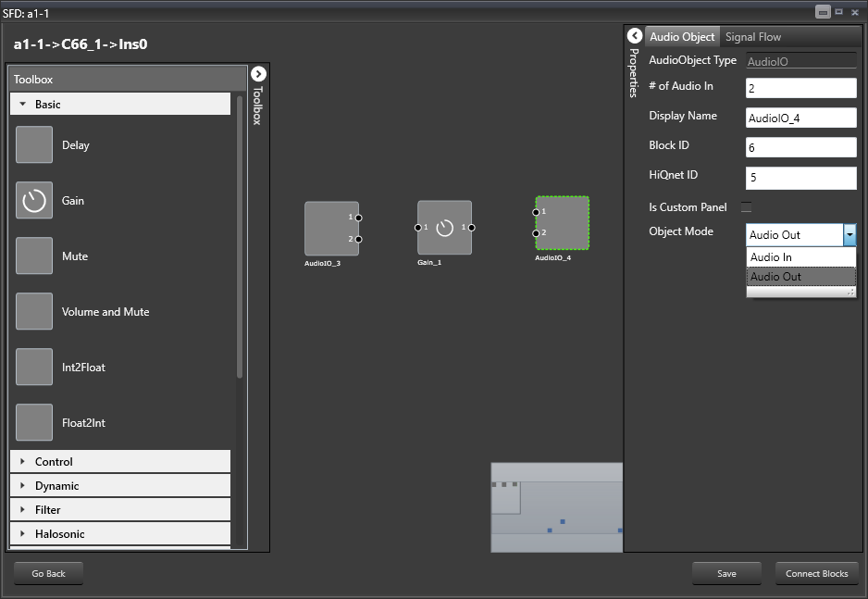Click the a1-1->C66_1->Ins0 breadcrumb title

point(81,44)
